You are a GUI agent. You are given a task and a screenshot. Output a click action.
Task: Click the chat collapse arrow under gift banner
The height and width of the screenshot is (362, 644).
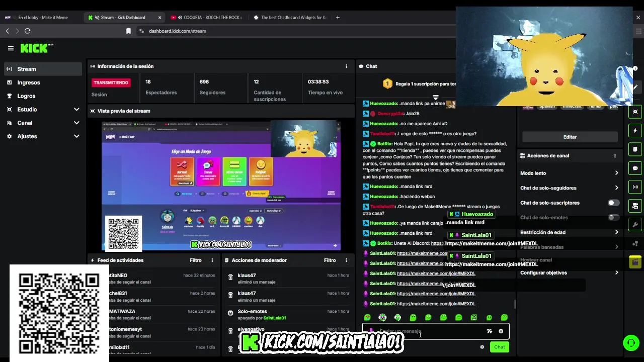coord(436,97)
